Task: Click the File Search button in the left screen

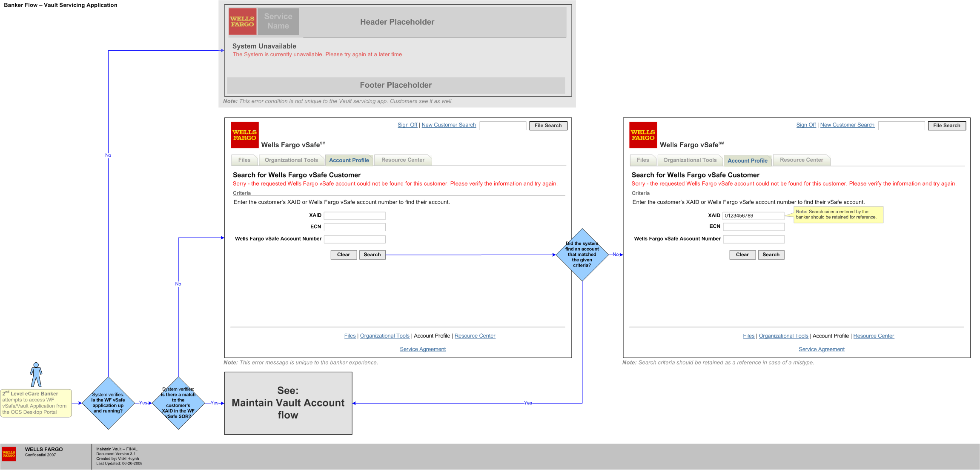Action: pyautogui.click(x=548, y=126)
